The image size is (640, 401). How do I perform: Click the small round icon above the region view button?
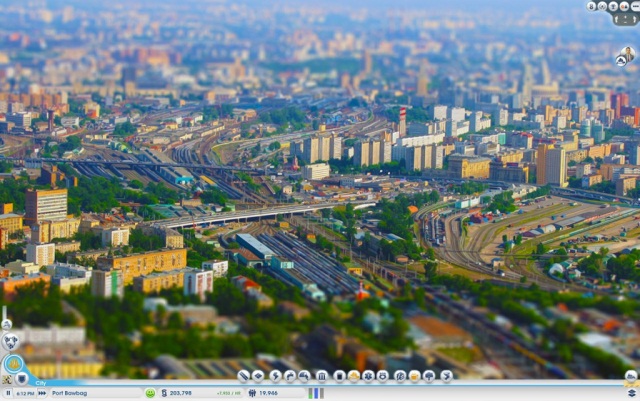7,325
